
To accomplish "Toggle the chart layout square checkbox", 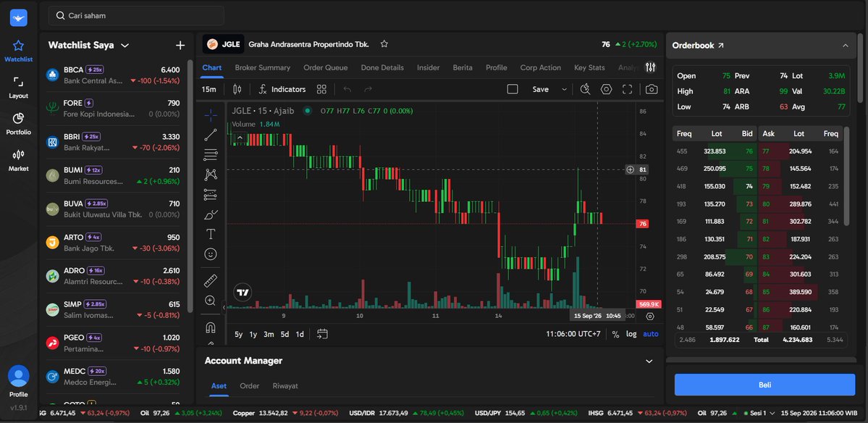I will (513, 89).
